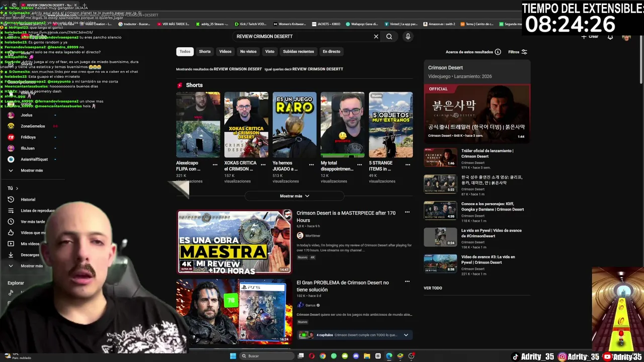Select the Shorts filter chip

pos(204,51)
